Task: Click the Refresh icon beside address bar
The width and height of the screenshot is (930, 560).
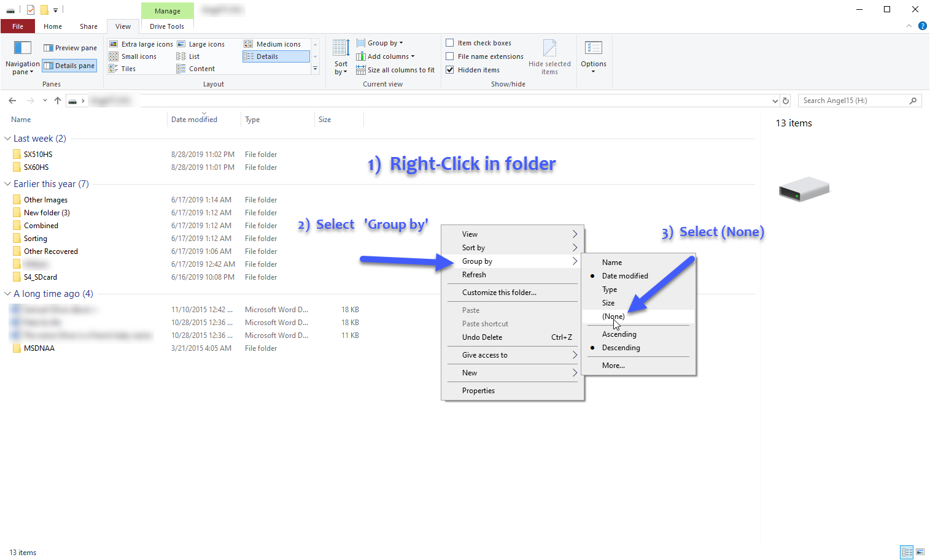Action: (786, 101)
